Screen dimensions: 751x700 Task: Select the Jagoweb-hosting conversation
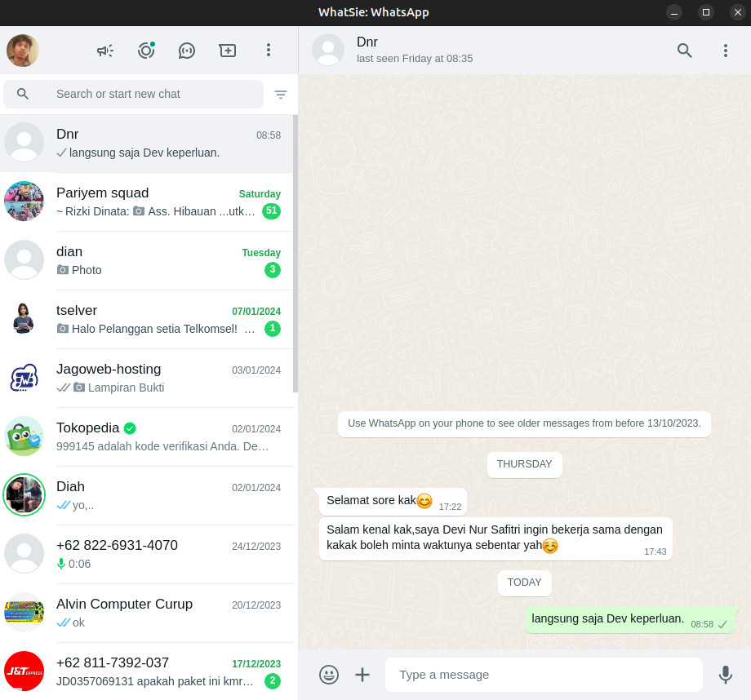click(x=147, y=378)
